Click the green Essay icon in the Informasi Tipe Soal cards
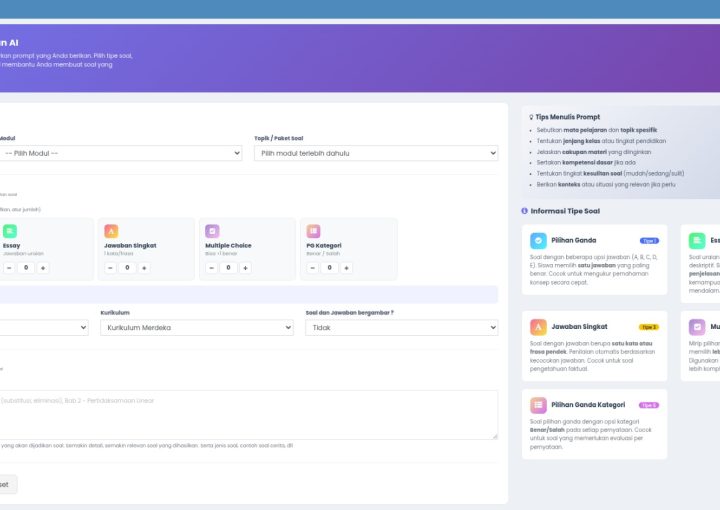 pos(697,240)
